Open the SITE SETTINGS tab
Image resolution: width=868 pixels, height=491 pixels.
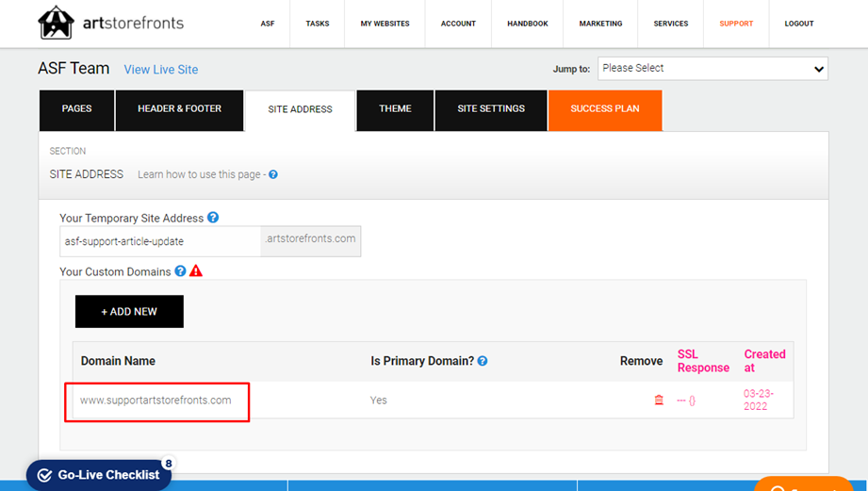click(491, 110)
